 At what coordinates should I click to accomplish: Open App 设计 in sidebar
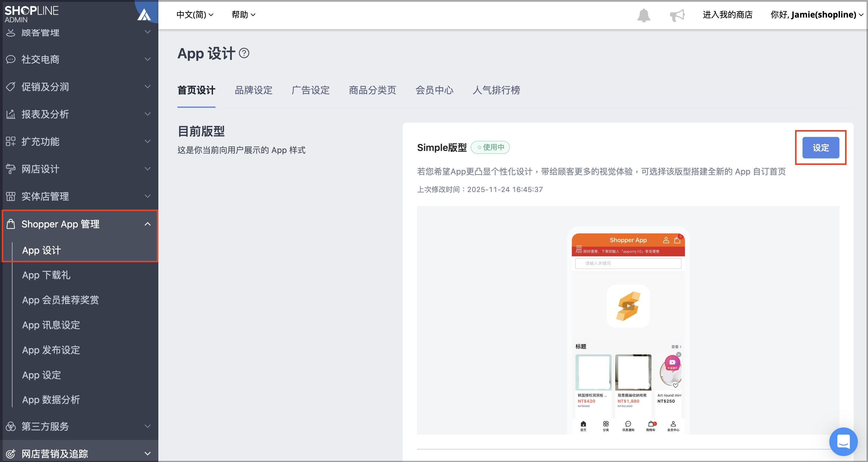[41, 250]
